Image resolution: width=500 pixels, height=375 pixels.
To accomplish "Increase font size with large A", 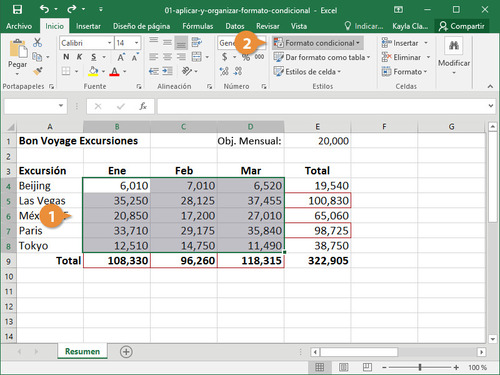I will tap(121, 57).
